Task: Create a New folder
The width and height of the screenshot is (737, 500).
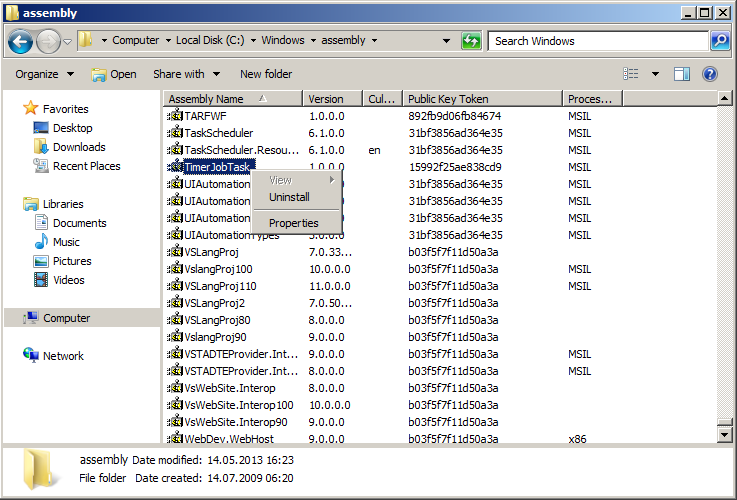Action: 266,74
